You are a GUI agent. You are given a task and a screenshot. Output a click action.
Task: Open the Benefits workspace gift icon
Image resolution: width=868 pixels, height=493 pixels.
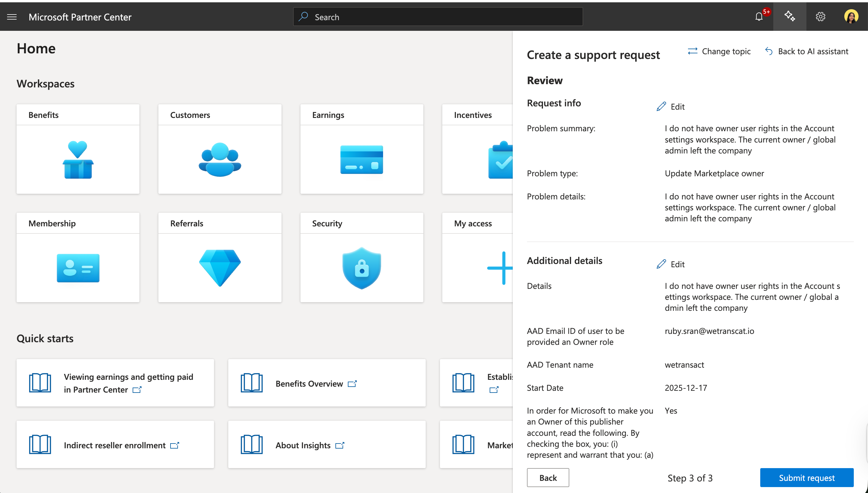click(x=78, y=159)
